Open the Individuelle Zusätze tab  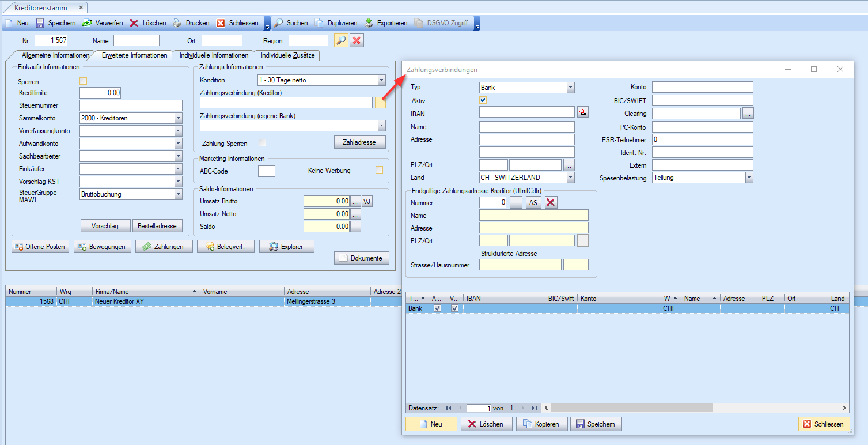click(x=286, y=56)
